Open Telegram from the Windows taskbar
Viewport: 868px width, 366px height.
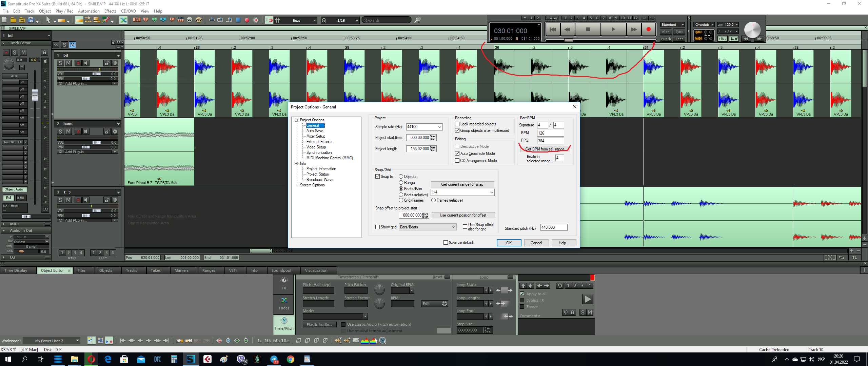click(x=274, y=359)
